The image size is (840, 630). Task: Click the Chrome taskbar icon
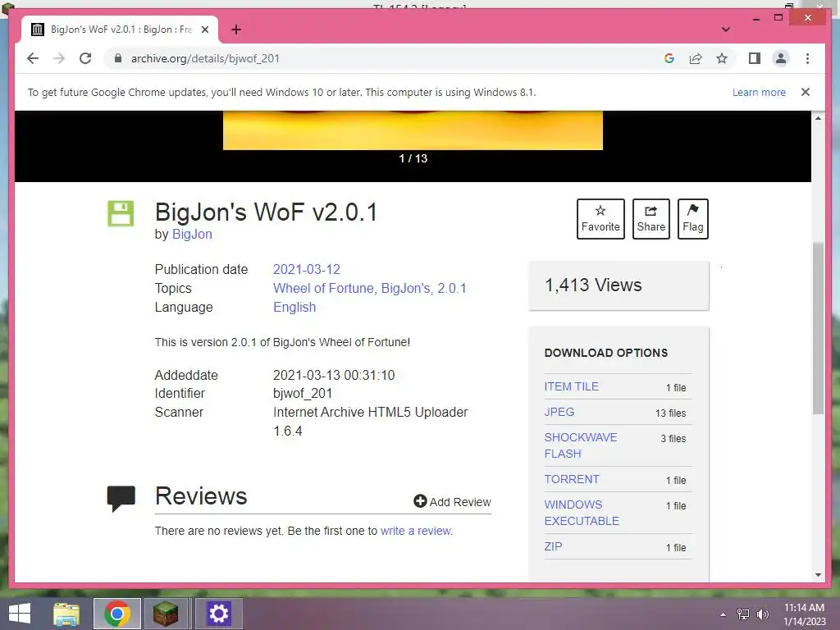(117, 614)
